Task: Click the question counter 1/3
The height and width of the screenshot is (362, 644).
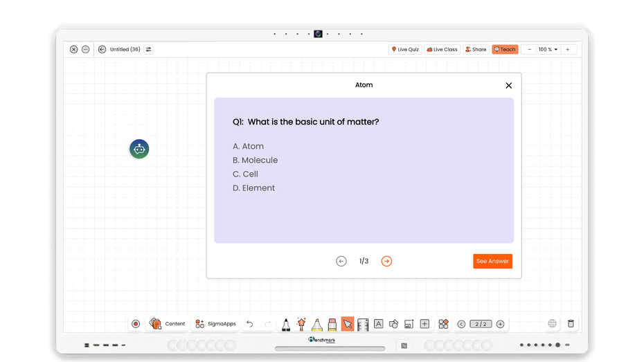Action: [x=364, y=261]
